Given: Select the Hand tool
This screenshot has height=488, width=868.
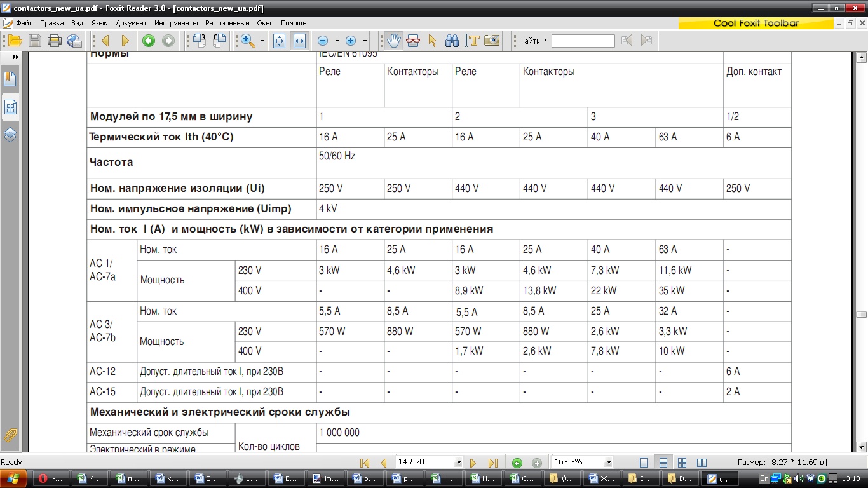Looking at the screenshot, I should click(394, 41).
